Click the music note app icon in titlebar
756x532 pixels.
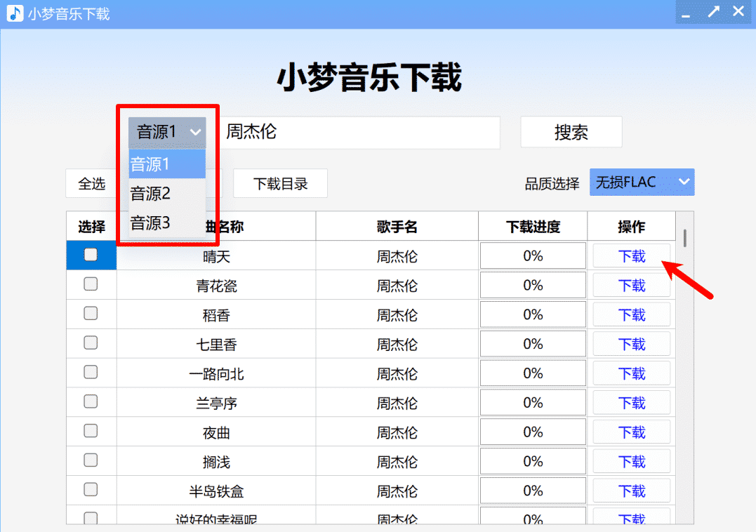pyautogui.click(x=14, y=12)
